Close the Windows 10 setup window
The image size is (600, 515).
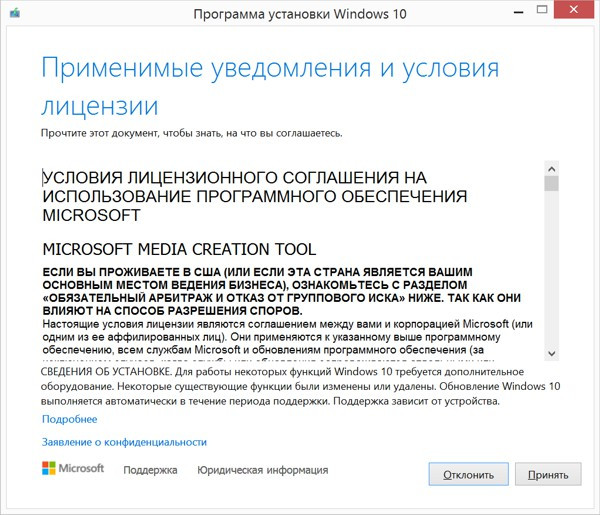pyautogui.click(x=574, y=10)
